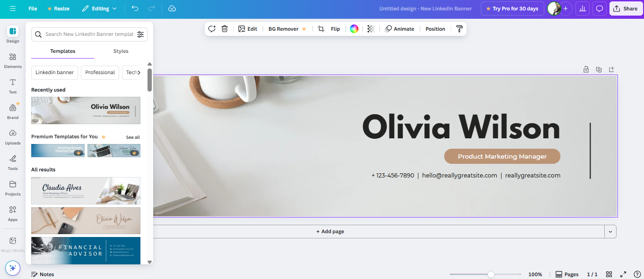Open comments from the speech bubble icon
The image size is (644, 279).
pyautogui.click(x=599, y=8)
